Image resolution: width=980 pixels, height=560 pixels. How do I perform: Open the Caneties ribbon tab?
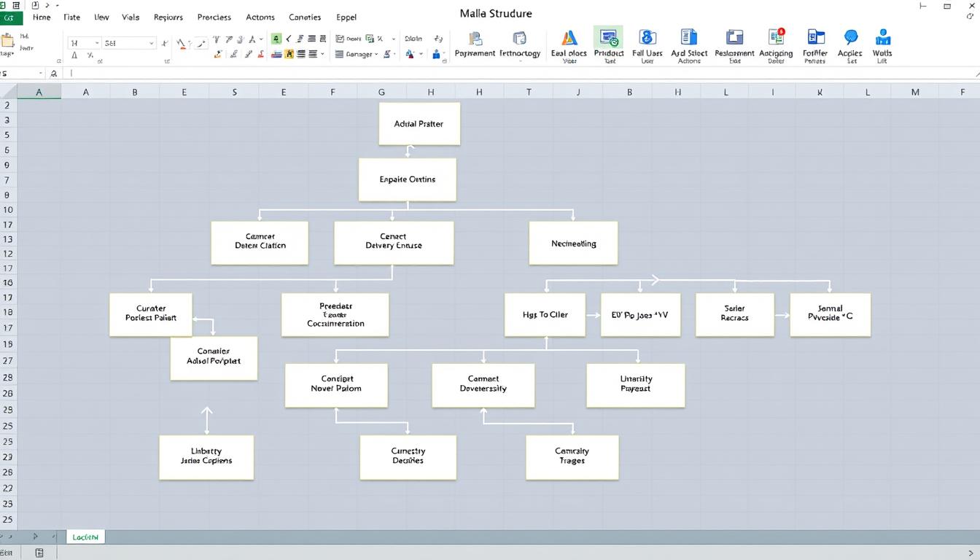(x=305, y=17)
